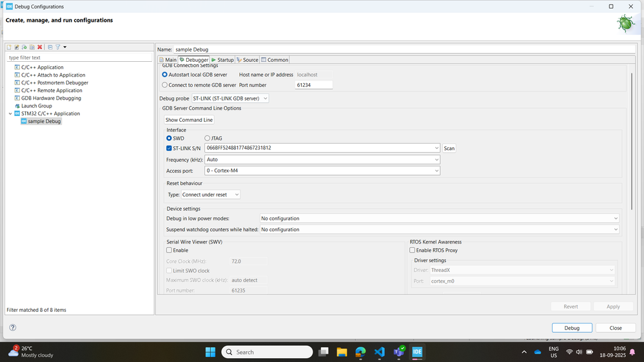Switch to the Debugger tab

(x=194, y=60)
